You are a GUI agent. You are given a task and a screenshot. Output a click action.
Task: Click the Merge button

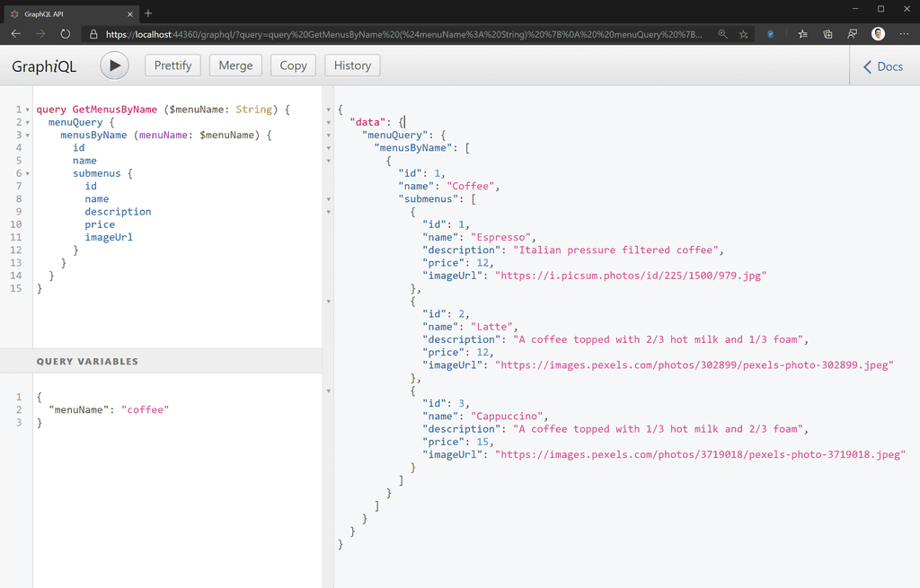tap(234, 65)
